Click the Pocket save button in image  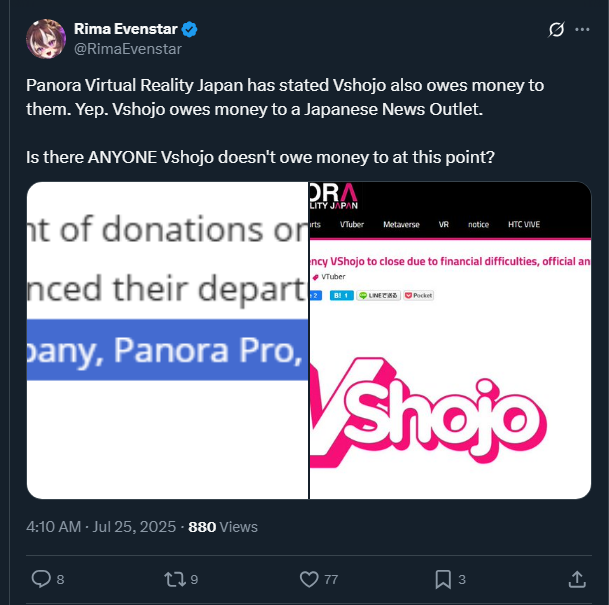coord(418,296)
